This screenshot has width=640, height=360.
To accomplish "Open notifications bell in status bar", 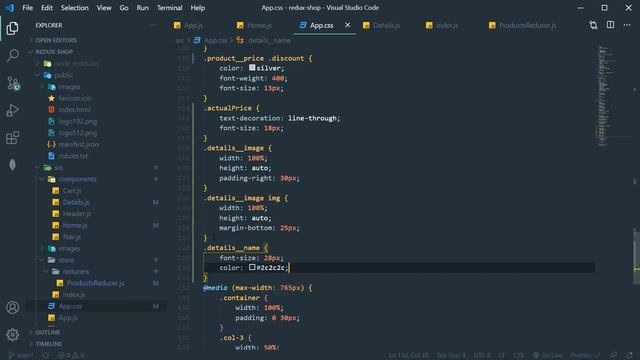I will (x=629, y=356).
